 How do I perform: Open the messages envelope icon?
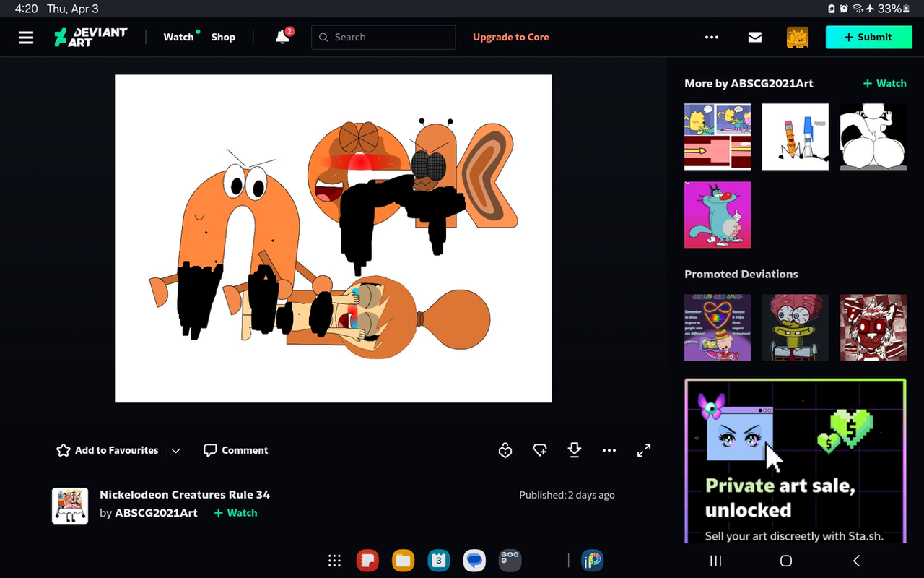(755, 38)
